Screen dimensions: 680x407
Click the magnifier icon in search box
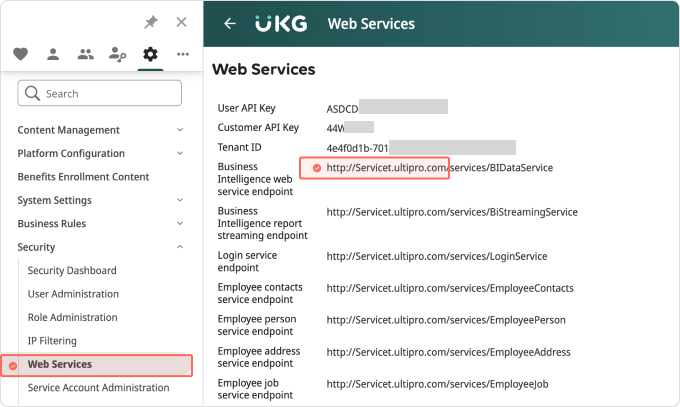tap(32, 93)
